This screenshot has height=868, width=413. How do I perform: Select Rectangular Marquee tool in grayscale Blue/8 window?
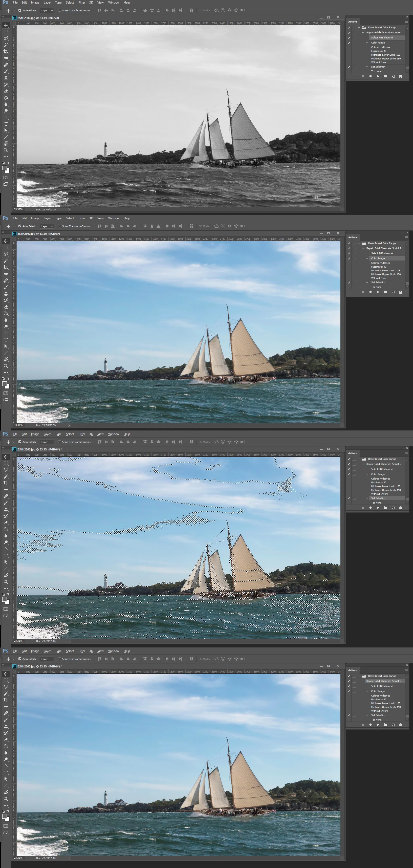coord(6,32)
